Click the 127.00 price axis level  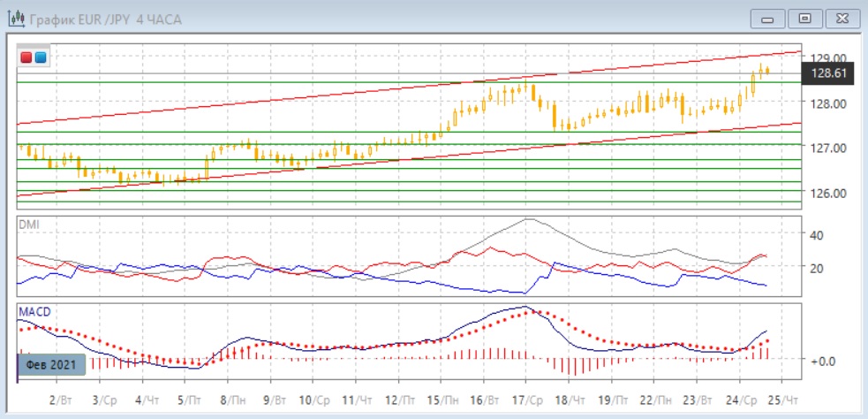click(828, 149)
